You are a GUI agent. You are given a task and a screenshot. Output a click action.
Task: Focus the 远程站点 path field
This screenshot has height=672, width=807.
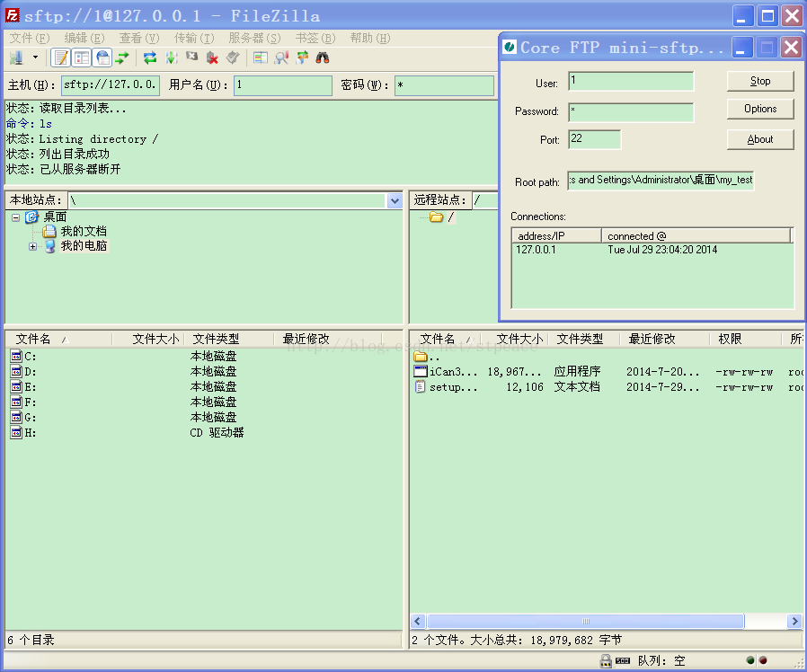[484, 200]
